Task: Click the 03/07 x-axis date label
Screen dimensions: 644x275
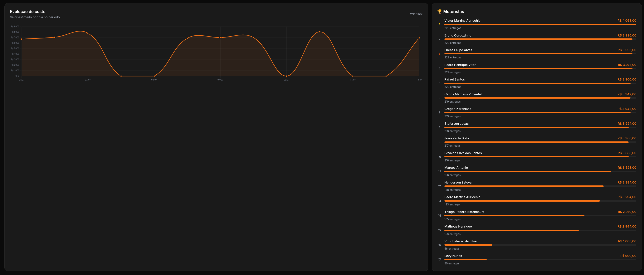Action: pyautogui.click(x=88, y=80)
